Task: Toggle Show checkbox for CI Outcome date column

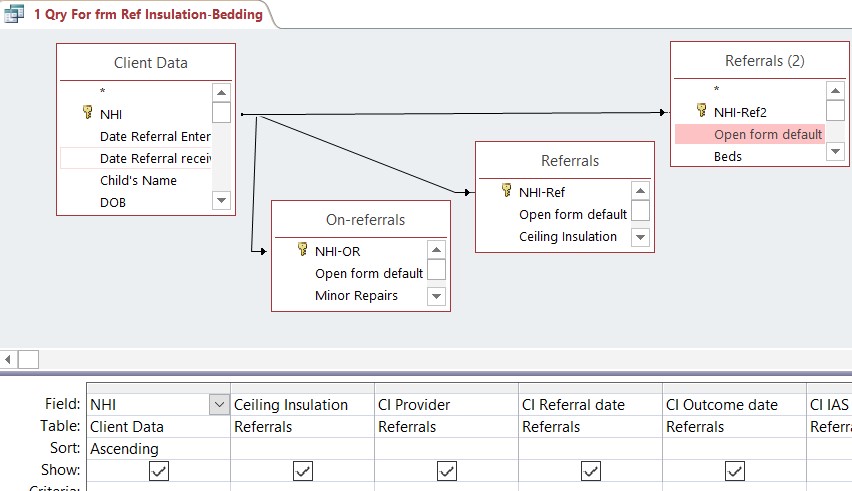Action: click(x=735, y=471)
